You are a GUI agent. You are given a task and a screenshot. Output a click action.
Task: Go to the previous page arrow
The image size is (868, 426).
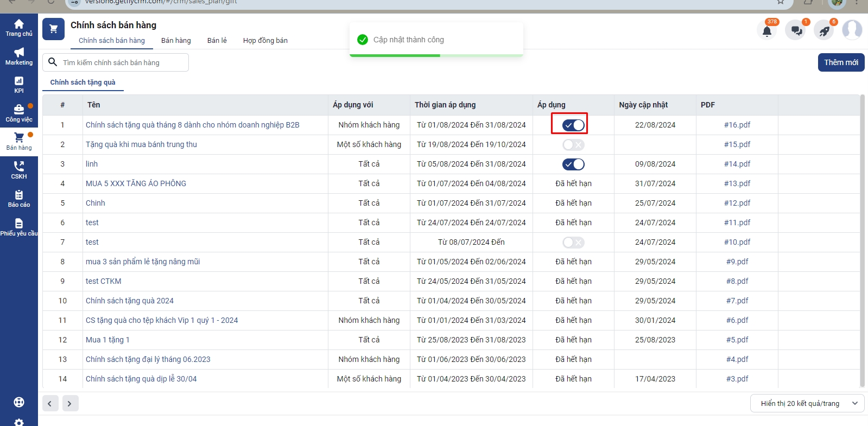click(x=50, y=403)
